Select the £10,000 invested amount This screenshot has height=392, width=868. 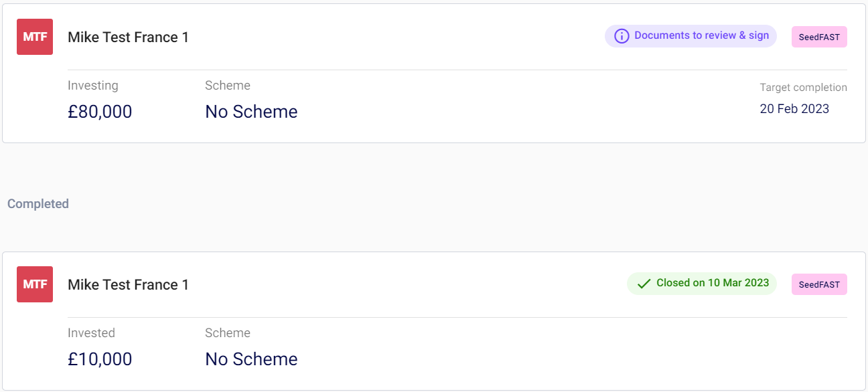pos(100,359)
